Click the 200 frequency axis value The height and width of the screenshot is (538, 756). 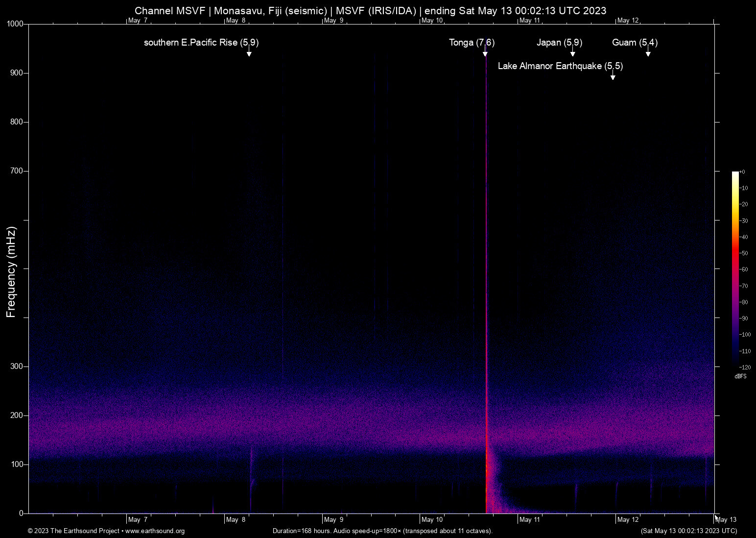[x=17, y=416]
